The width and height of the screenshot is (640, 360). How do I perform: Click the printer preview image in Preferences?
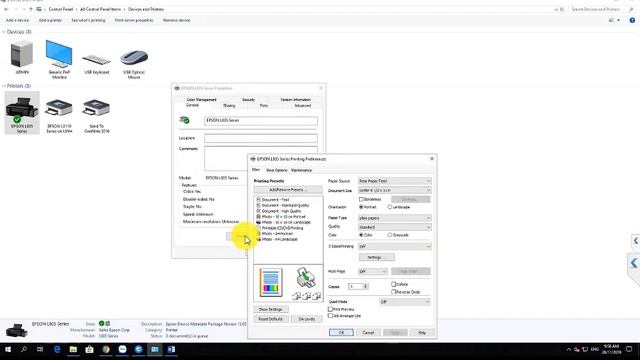pos(306,277)
